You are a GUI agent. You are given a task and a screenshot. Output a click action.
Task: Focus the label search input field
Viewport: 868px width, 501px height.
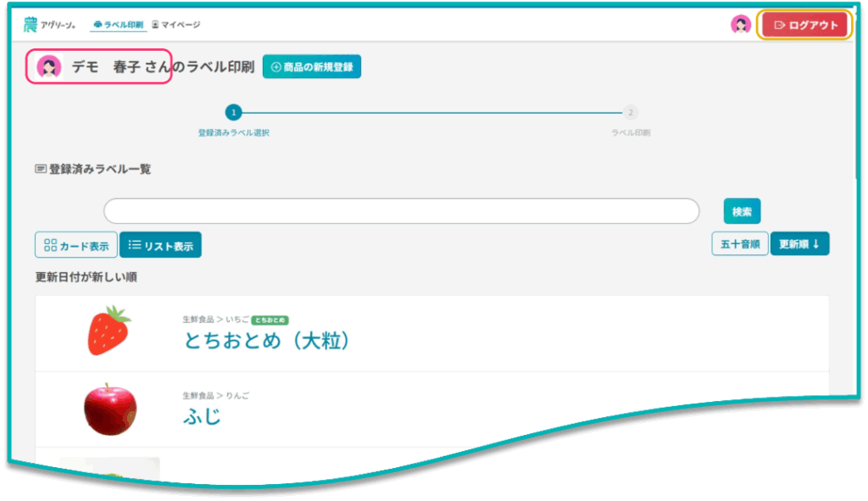click(x=401, y=211)
